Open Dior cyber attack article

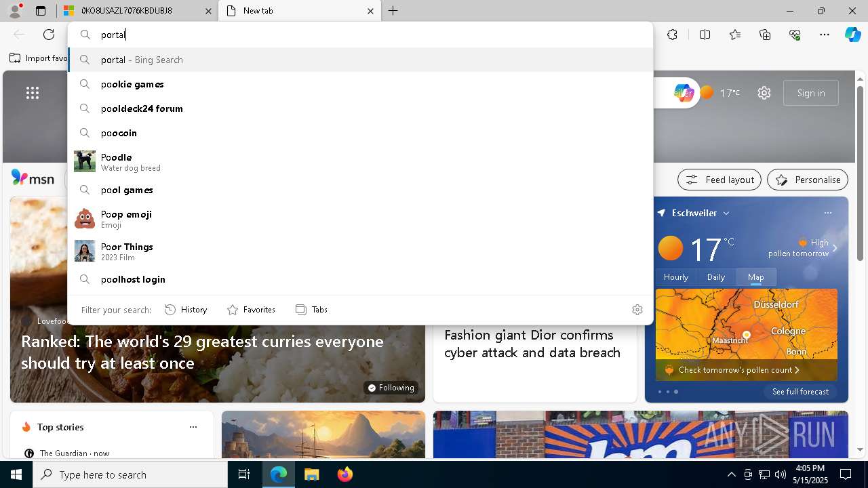click(532, 344)
